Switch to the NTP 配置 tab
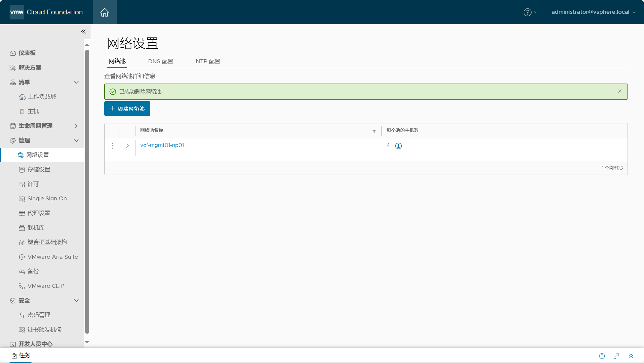Image resolution: width=644 pixels, height=363 pixels. (208, 61)
